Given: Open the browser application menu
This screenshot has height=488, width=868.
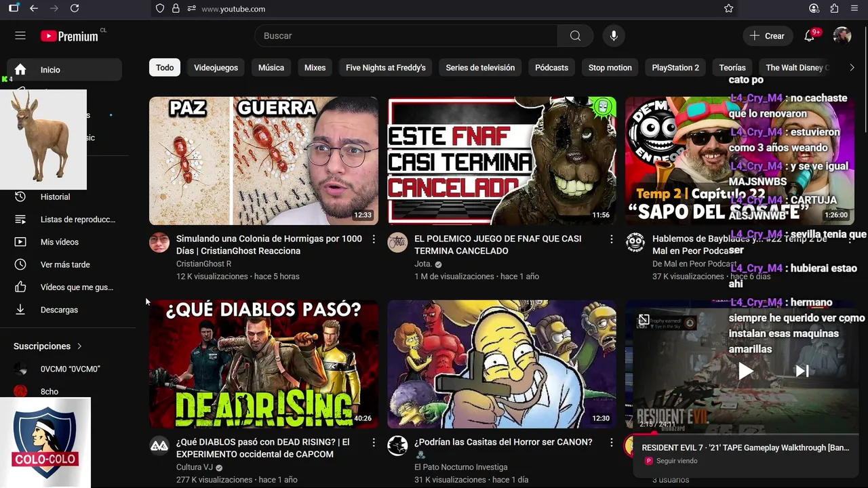Looking at the screenshot, I should 854,8.
